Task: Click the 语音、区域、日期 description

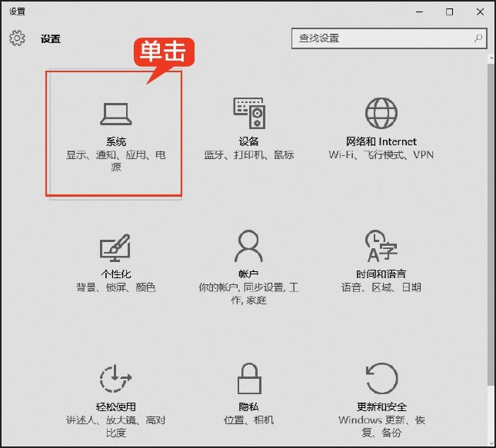Action: [x=381, y=287]
